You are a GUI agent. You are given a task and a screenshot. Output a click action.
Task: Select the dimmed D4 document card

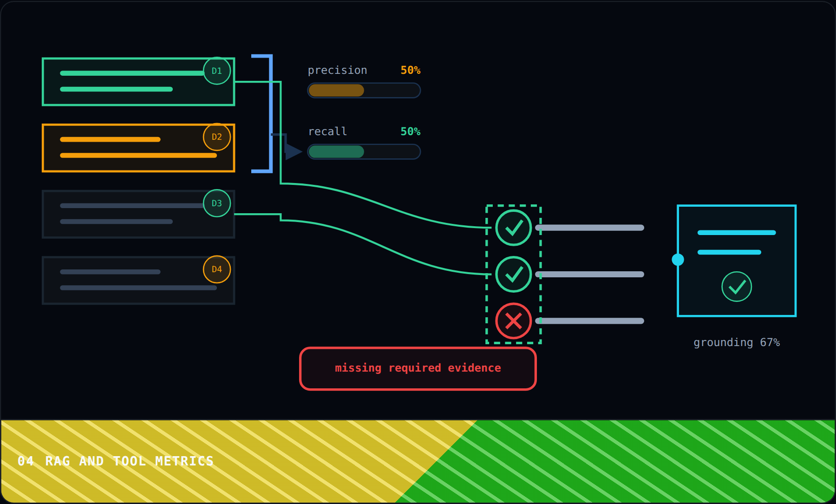[x=138, y=281]
